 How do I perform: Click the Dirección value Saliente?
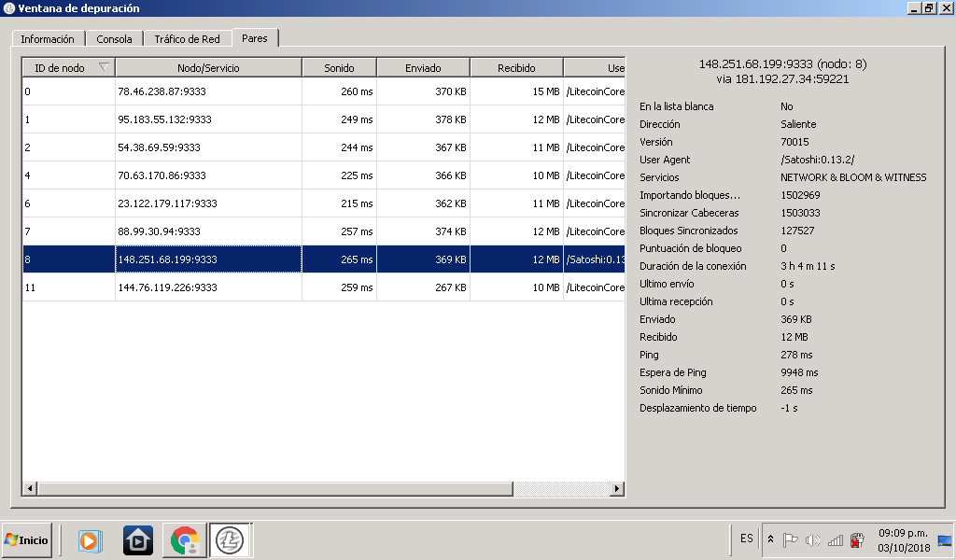pos(798,124)
